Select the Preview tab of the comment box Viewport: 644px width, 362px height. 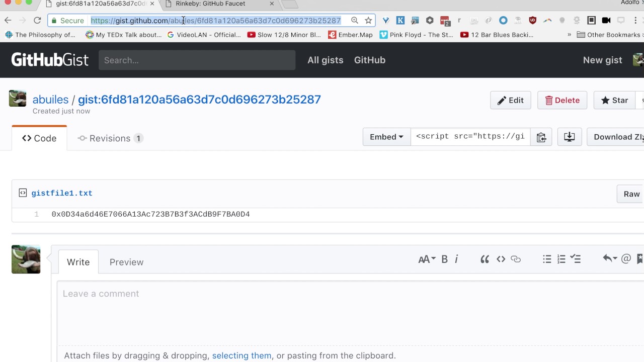(126, 262)
